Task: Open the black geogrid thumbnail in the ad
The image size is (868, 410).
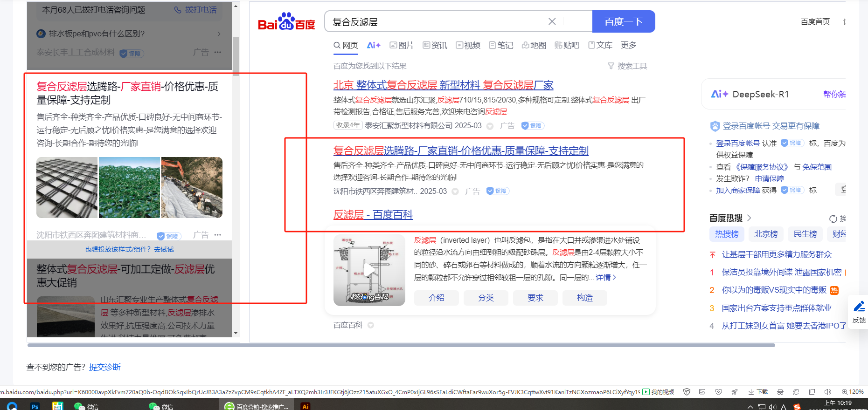Action: tap(67, 187)
